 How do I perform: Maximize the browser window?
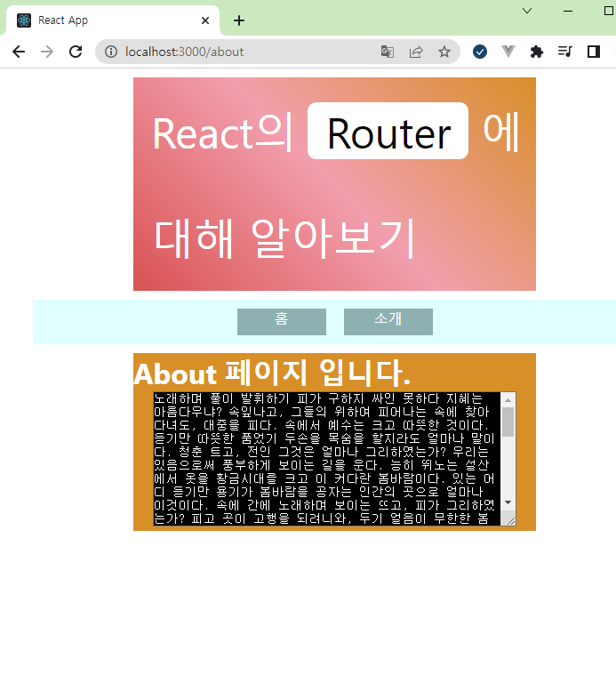tap(609, 11)
